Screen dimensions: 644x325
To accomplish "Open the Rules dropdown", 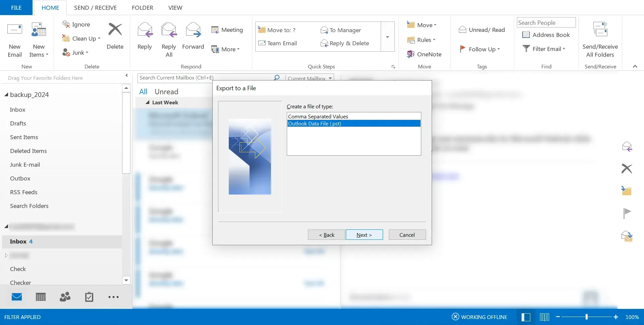I will [x=421, y=40].
